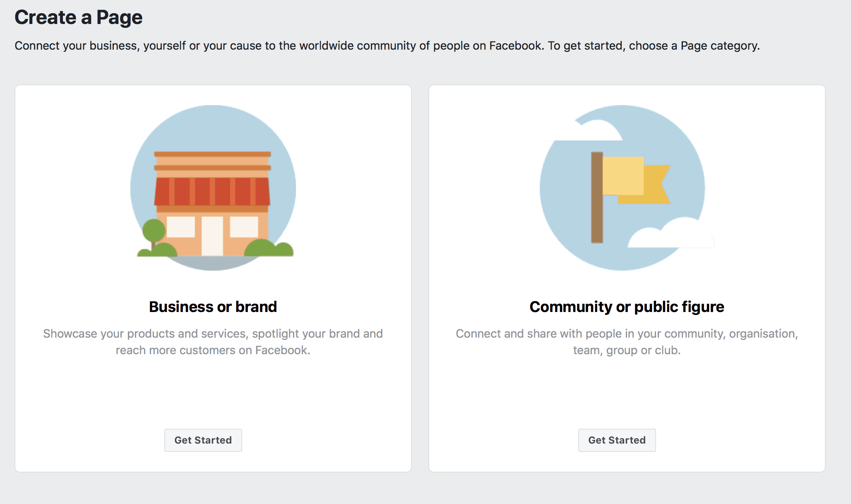Select the flag illustration icon
Screen dimensions: 851x504
pyautogui.click(x=627, y=188)
